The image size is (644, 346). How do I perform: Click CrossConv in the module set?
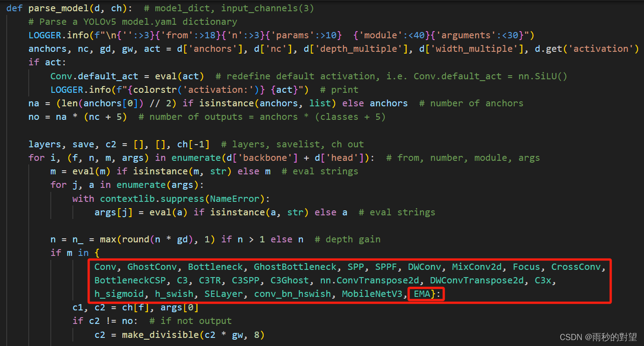tap(576, 267)
